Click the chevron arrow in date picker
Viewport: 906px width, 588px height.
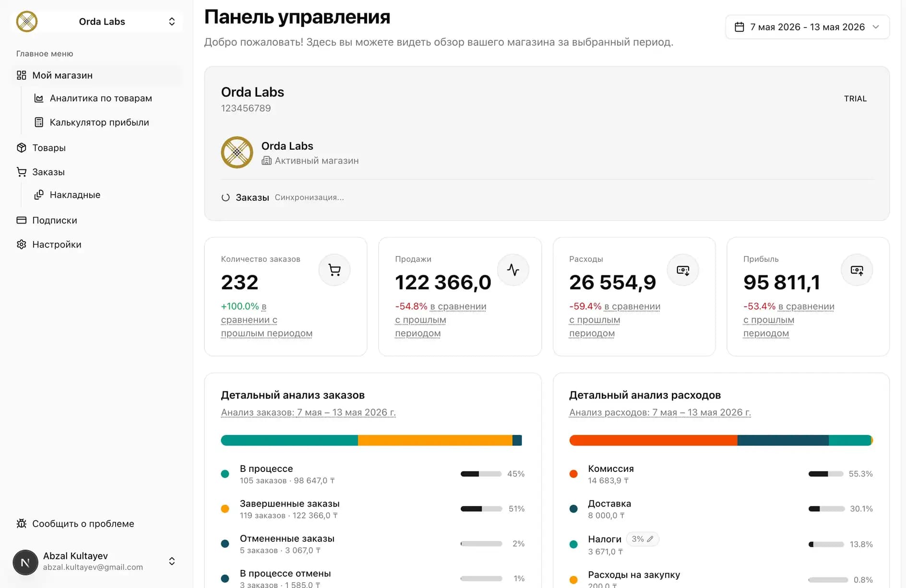point(876,27)
